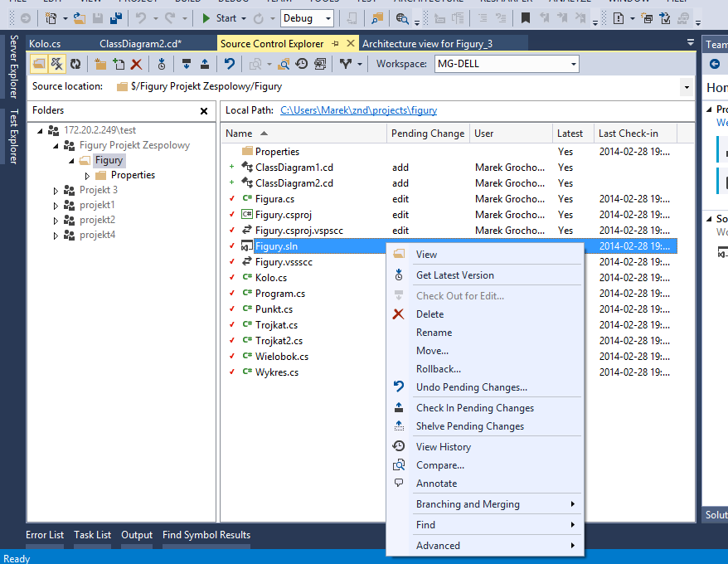The width and height of the screenshot is (728, 564).
Task: Expand the Properties folder in tree
Action: pyautogui.click(x=88, y=176)
